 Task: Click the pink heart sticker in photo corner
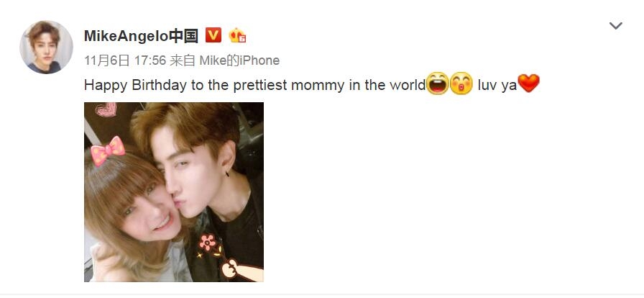tap(106, 109)
